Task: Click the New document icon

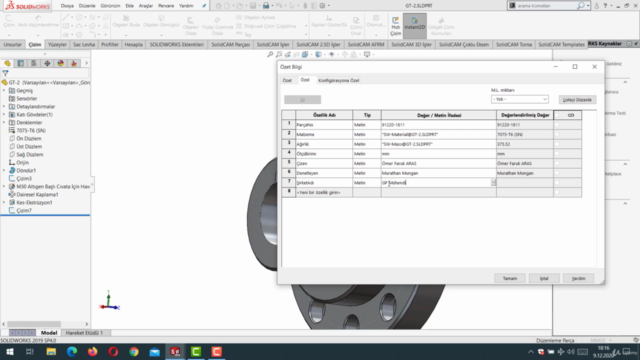Action: tap(227, 6)
